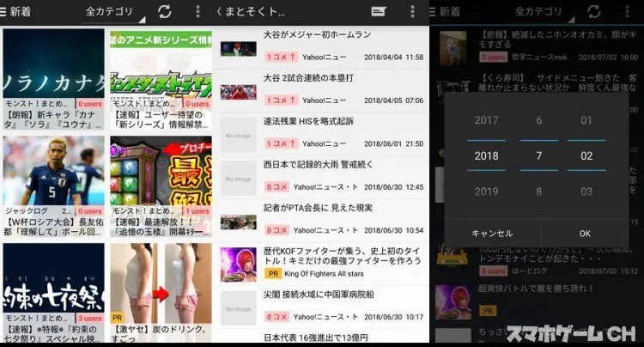This screenshot has width=644, height=347.
Task: Cancel the date picker with キャンセル
Action: [492, 234]
